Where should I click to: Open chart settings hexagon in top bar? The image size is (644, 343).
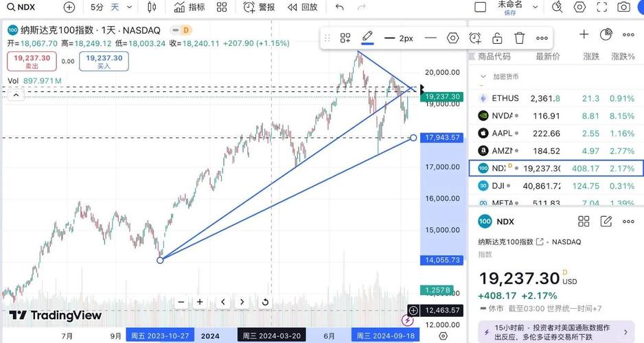(x=579, y=7)
